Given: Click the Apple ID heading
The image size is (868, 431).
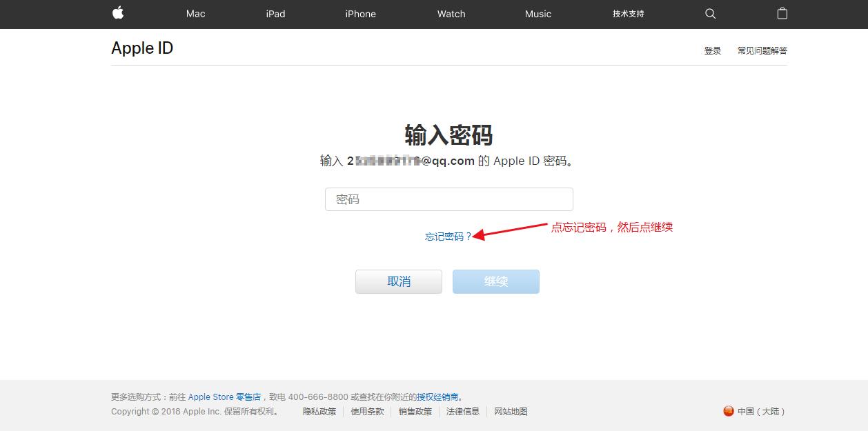Looking at the screenshot, I should click(142, 48).
